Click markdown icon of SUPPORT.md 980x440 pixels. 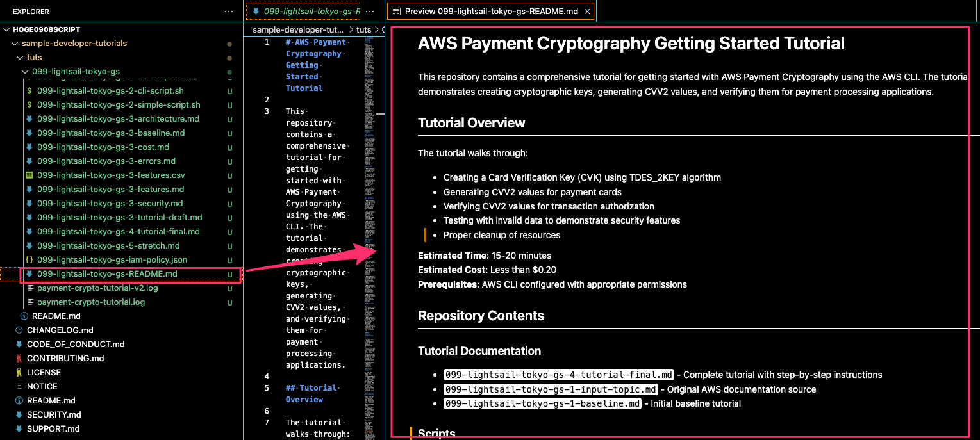(x=19, y=429)
